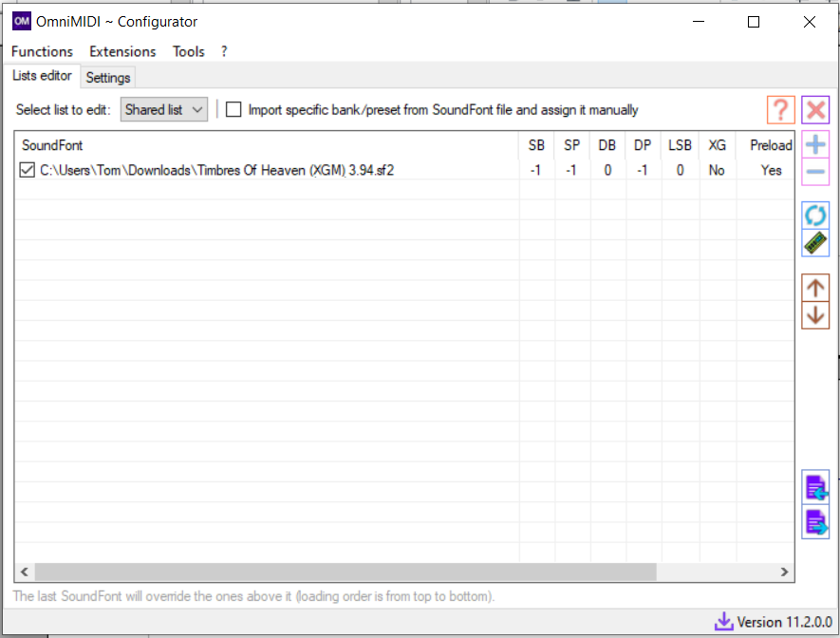The image size is (840, 638).
Task: Open the Extensions menu
Action: point(122,51)
